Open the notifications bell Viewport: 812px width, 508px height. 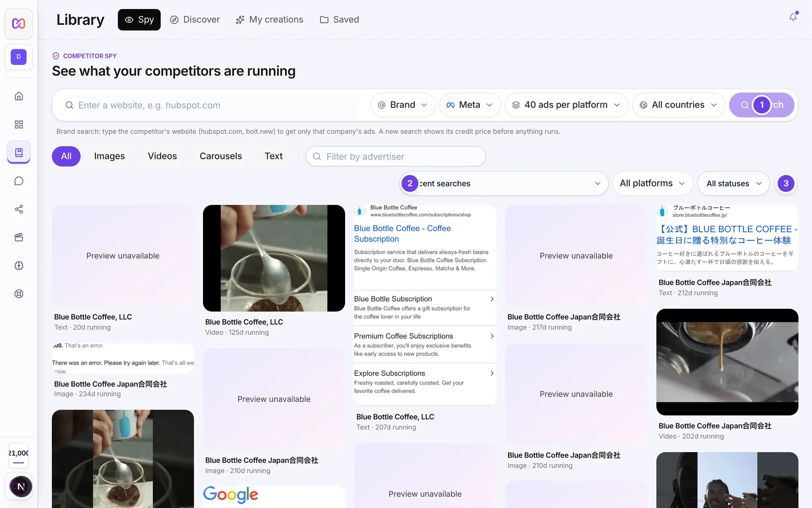pos(793,17)
